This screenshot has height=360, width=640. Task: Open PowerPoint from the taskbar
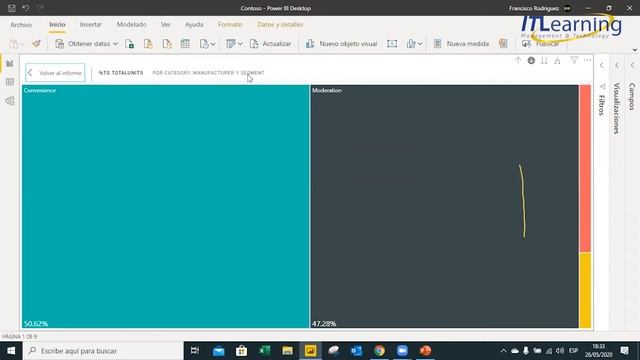click(x=425, y=351)
